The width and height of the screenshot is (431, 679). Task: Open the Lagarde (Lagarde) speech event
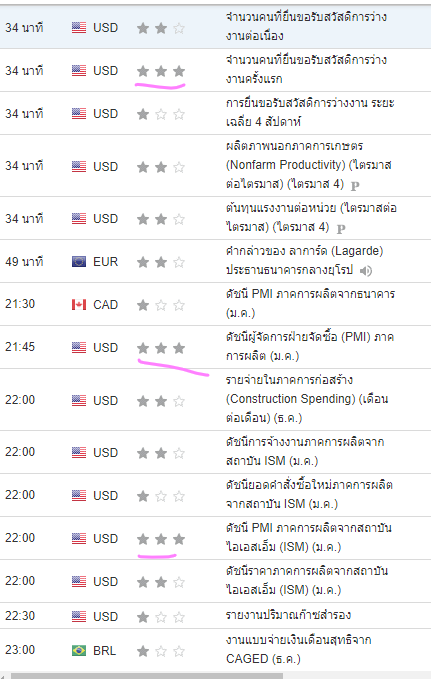tap(305, 261)
